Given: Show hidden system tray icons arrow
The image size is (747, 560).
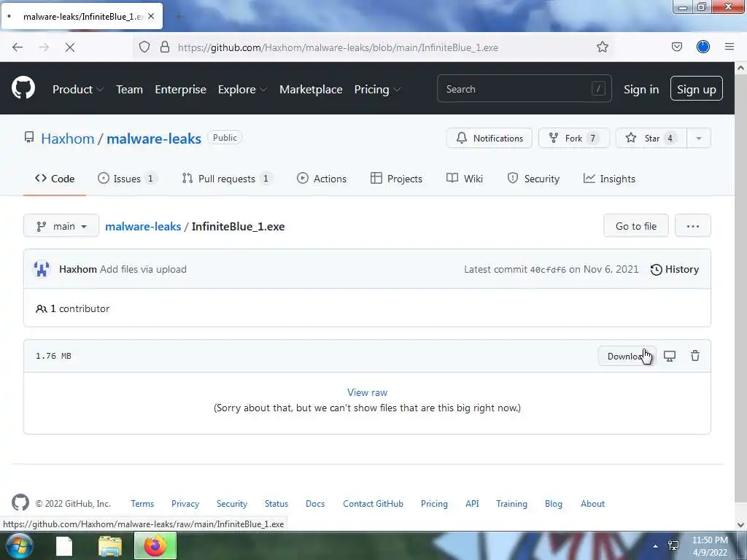Looking at the screenshot, I should [x=655, y=546].
